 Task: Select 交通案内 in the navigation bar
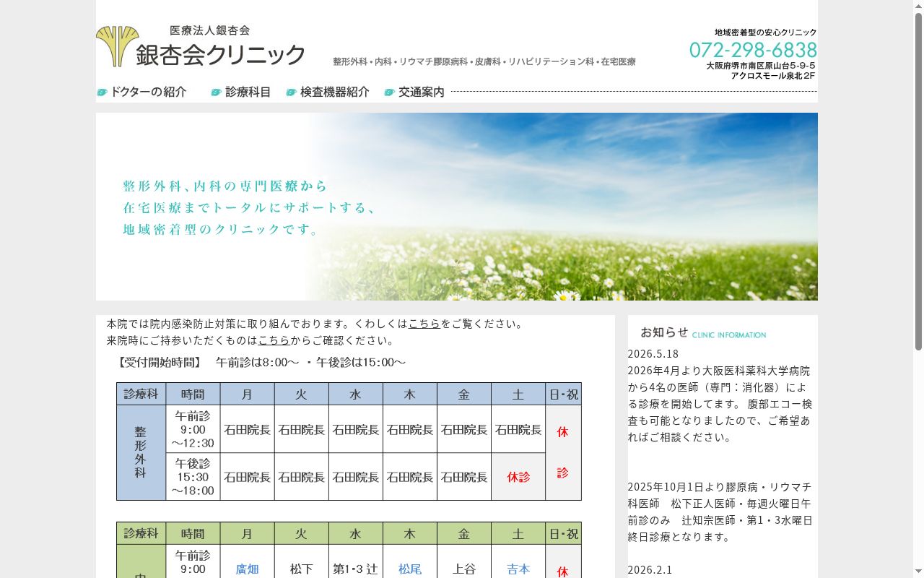point(422,92)
